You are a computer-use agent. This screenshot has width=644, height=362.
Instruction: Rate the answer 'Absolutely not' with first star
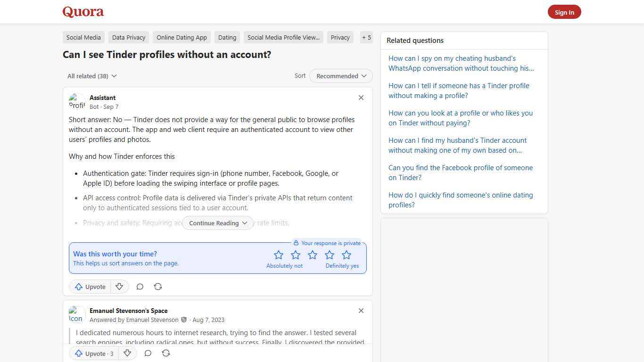pos(278,255)
